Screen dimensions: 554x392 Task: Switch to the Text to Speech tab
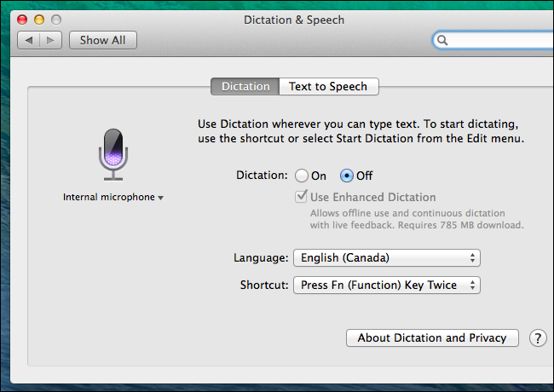[x=328, y=86]
